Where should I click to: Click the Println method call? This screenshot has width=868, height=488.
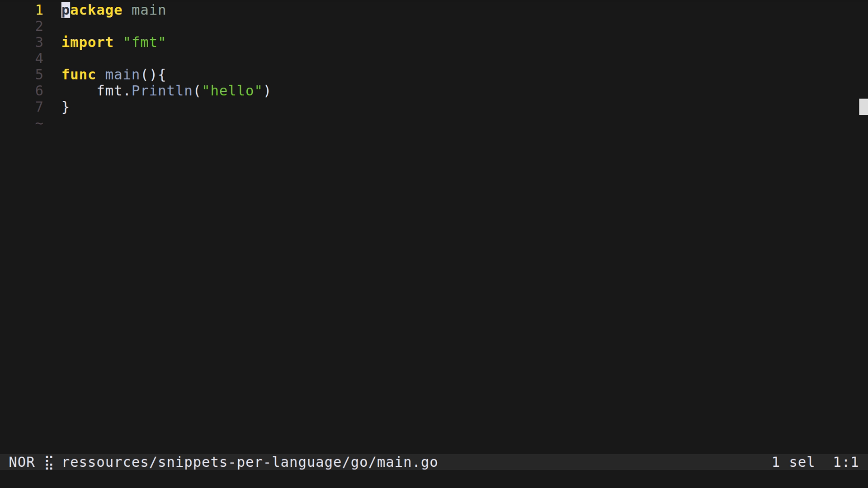tap(162, 91)
